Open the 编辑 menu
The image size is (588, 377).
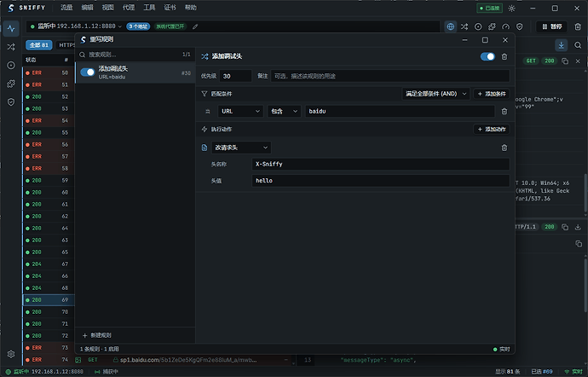(x=88, y=8)
